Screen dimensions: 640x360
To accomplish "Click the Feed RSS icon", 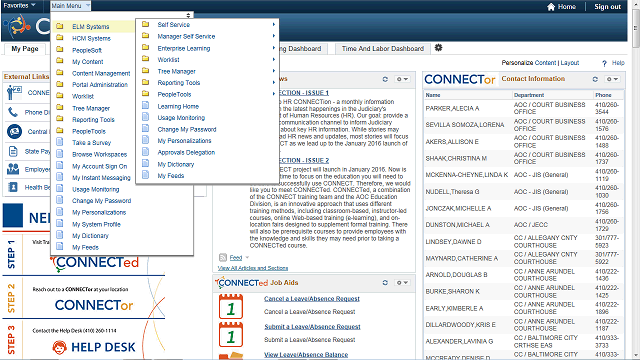I will pyautogui.click(x=223, y=258).
